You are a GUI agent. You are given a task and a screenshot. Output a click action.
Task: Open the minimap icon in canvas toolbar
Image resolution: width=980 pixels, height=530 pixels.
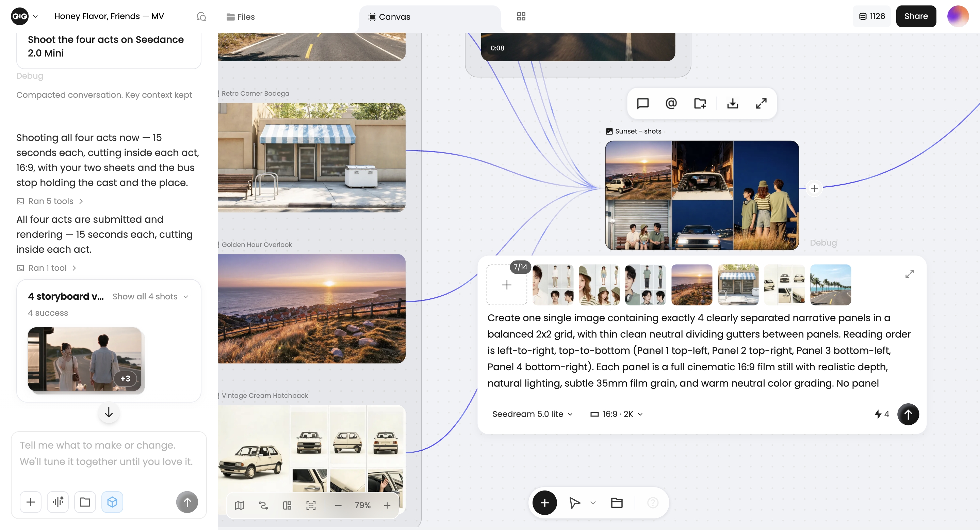click(x=239, y=505)
